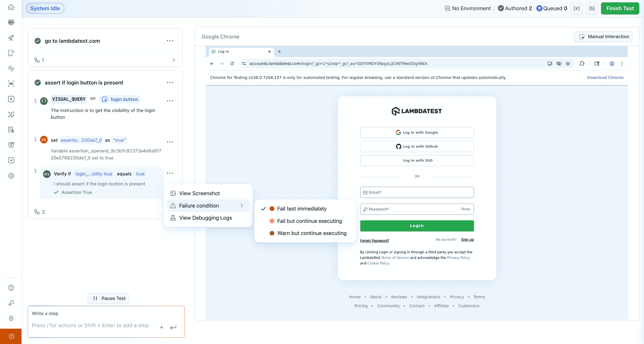Click the home icon in sidebar

11,7
